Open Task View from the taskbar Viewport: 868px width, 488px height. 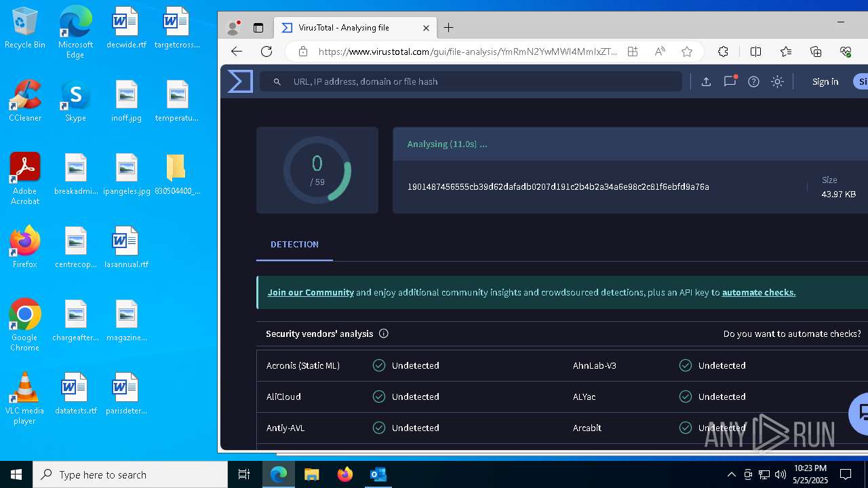pos(244,474)
